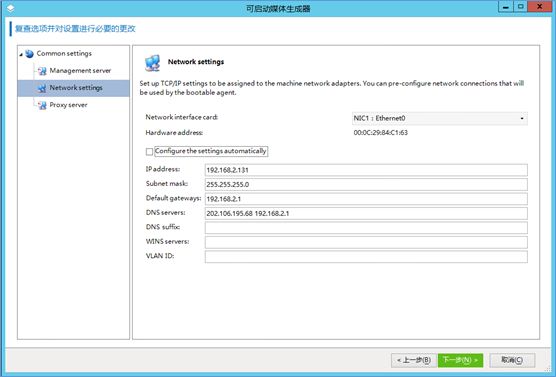The height and width of the screenshot is (377, 556).
Task: Click the Network settings heading text
Action: [x=196, y=62]
